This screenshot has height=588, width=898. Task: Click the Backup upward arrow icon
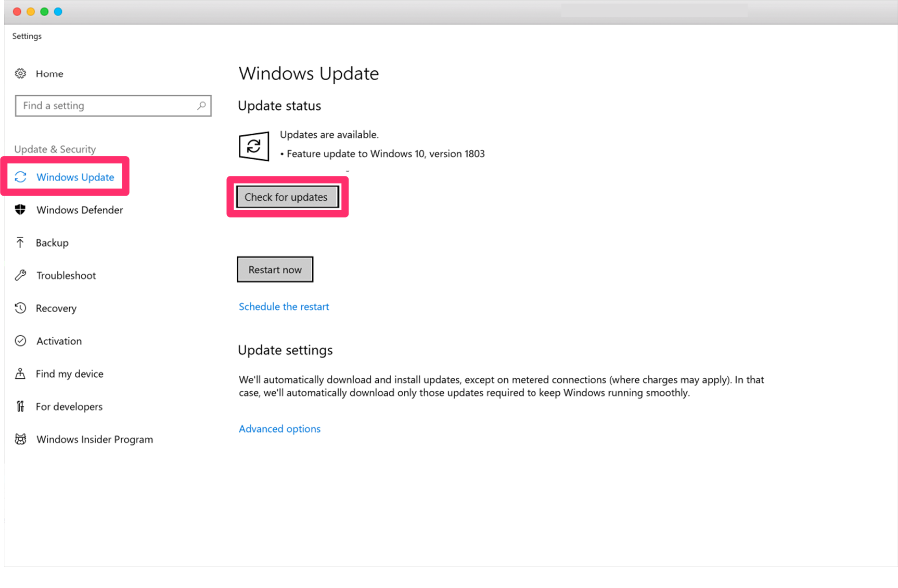pyautogui.click(x=20, y=242)
